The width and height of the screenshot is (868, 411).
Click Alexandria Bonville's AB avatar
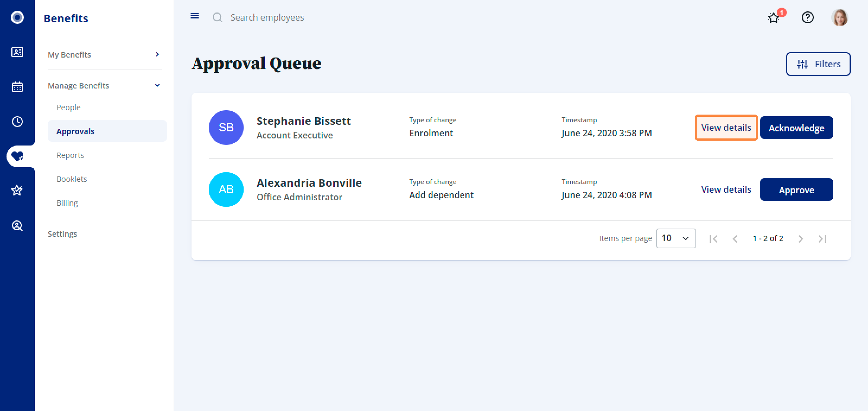(x=226, y=189)
